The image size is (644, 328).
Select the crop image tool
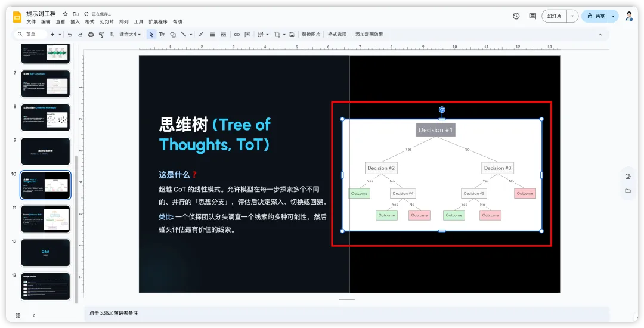point(277,35)
